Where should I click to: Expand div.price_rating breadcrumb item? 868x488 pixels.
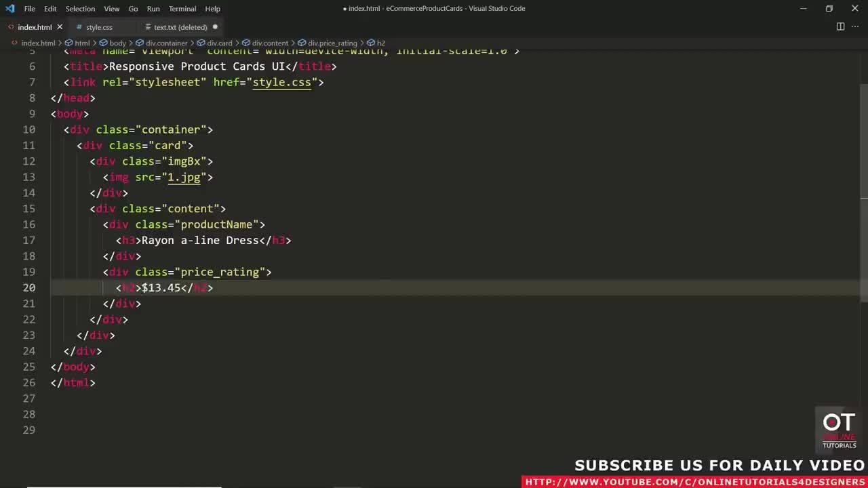(332, 43)
